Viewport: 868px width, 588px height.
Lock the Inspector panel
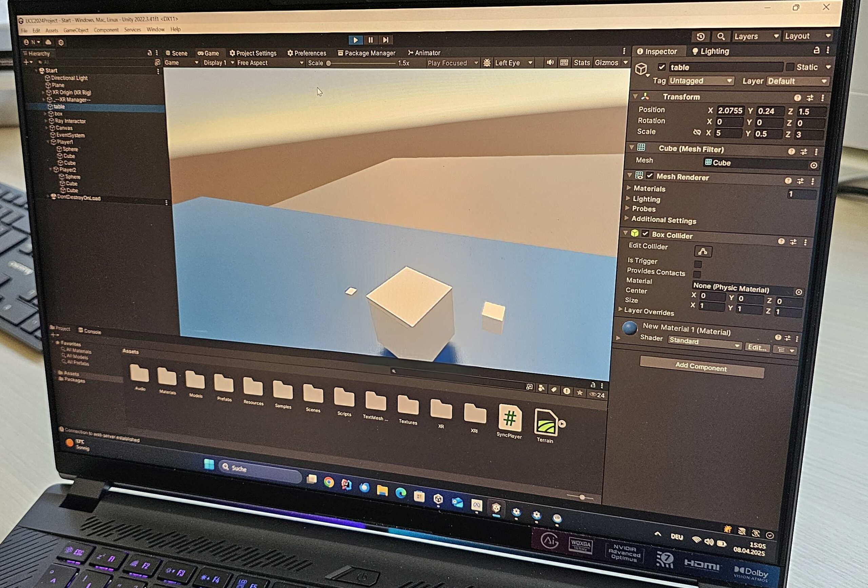[816, 50]
